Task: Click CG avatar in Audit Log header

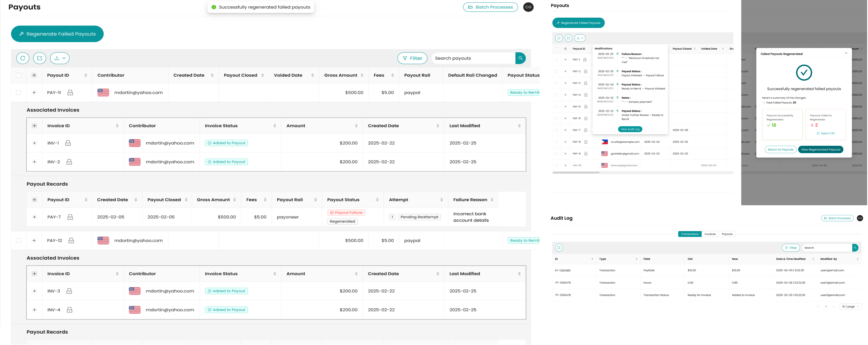Action: click(860, 218)
